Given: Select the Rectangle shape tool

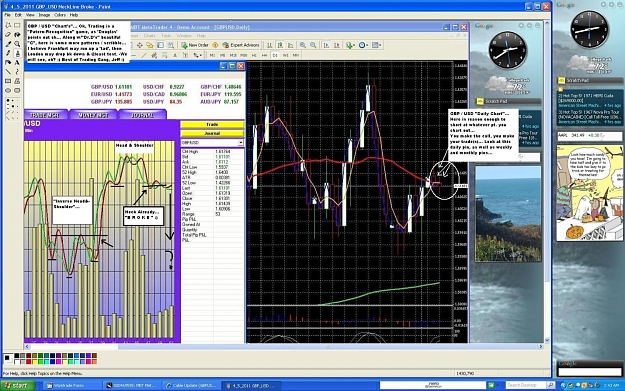Looking at the screenshot, I should pos(8,81).
